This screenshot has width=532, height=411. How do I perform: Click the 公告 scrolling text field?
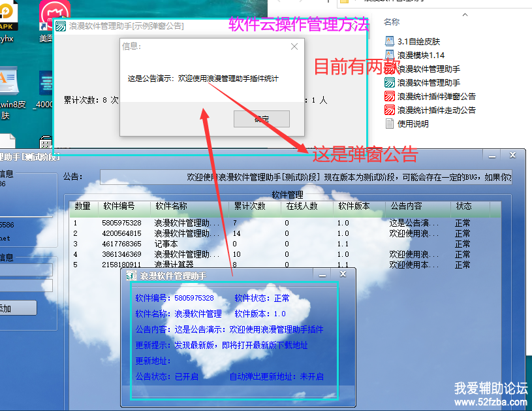pos(305,176)
